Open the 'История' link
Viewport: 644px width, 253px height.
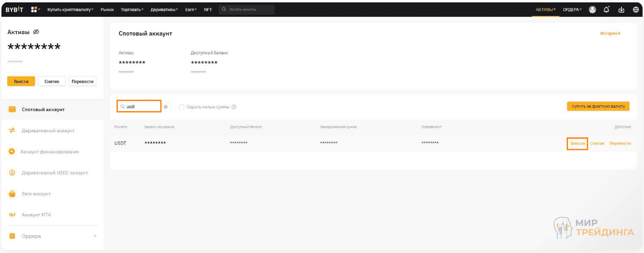click(x=609, y=33)
